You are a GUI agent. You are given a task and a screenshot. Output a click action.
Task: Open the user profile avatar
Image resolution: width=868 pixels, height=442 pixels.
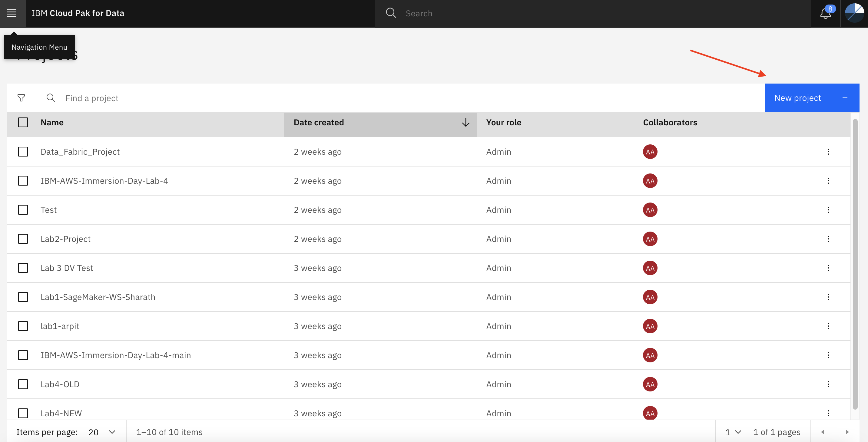pos(854,13)
